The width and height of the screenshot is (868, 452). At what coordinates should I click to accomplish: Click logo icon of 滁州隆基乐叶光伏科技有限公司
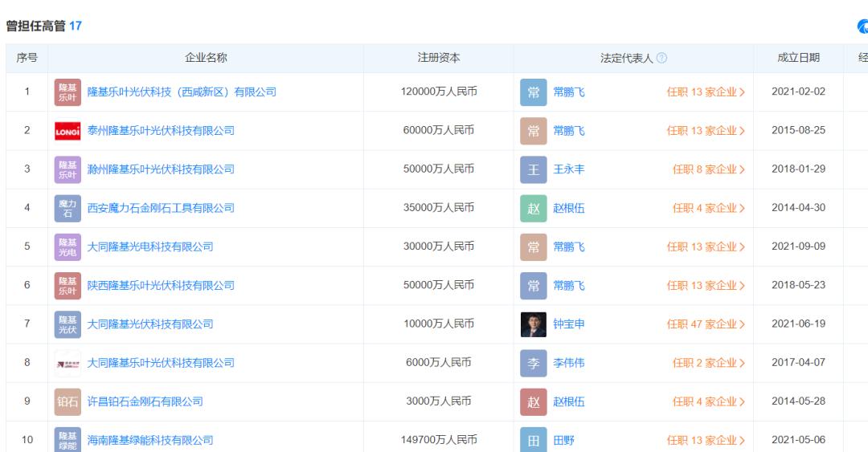pos(68,170)
